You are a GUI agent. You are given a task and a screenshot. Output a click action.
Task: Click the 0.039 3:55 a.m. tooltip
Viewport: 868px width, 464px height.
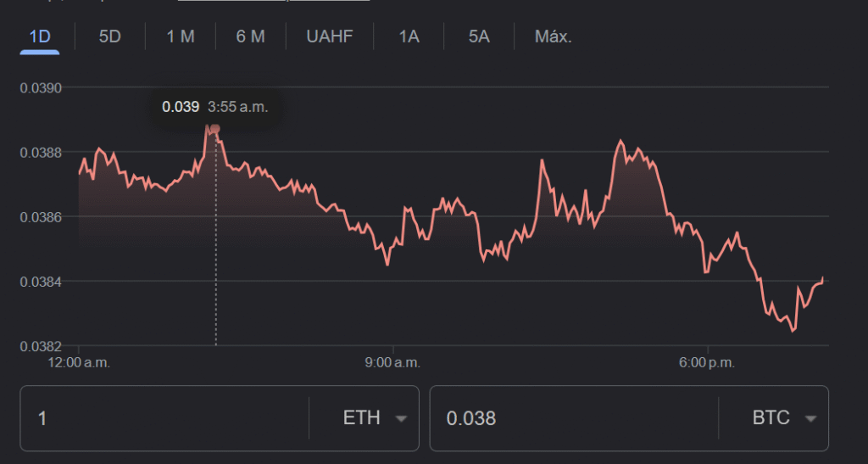click(214, 107)
